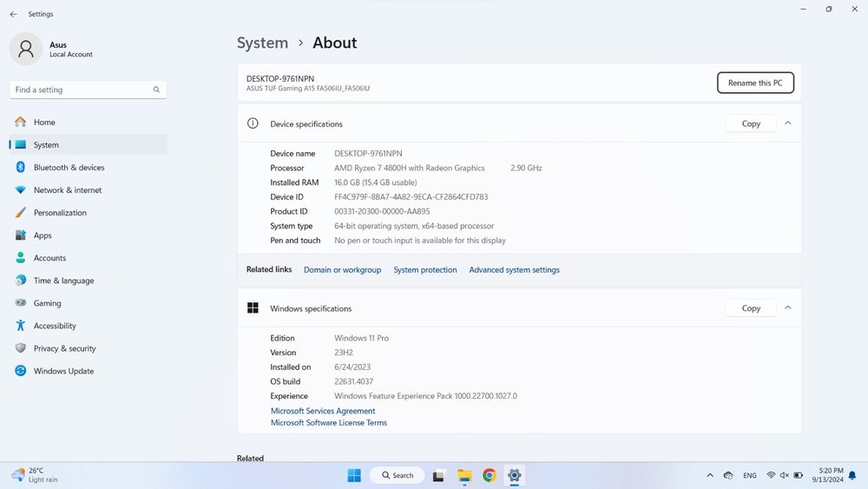868x489 pixels.
Task: Click the Privacy & security shield icon
Action: pyautogui.click(x=21, y=348)
